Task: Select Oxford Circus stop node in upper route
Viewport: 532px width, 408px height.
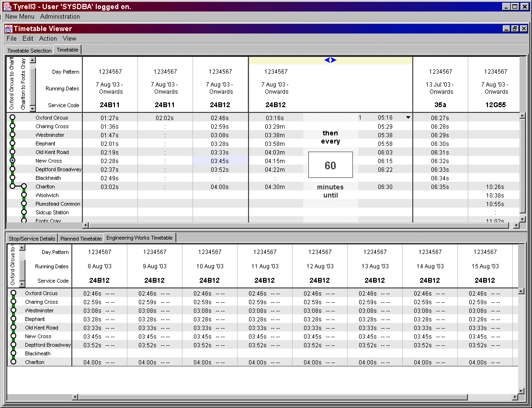Action: pyautogui.click(x=12, y=117)
